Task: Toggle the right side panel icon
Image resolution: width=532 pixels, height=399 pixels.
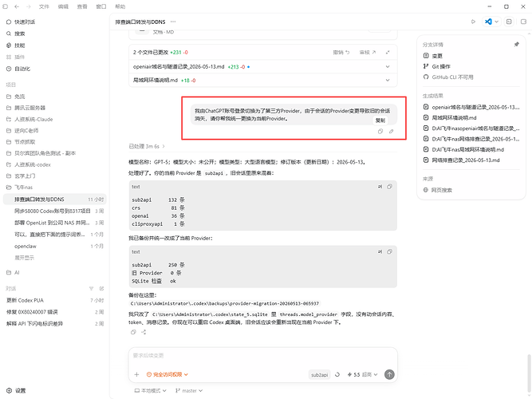Action: (x=523, y=22)
